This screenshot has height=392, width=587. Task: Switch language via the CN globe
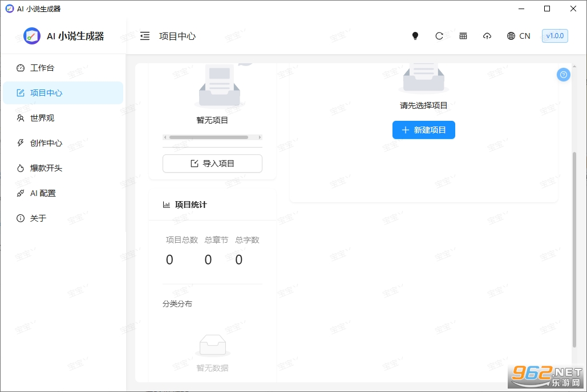pos(519,36)
